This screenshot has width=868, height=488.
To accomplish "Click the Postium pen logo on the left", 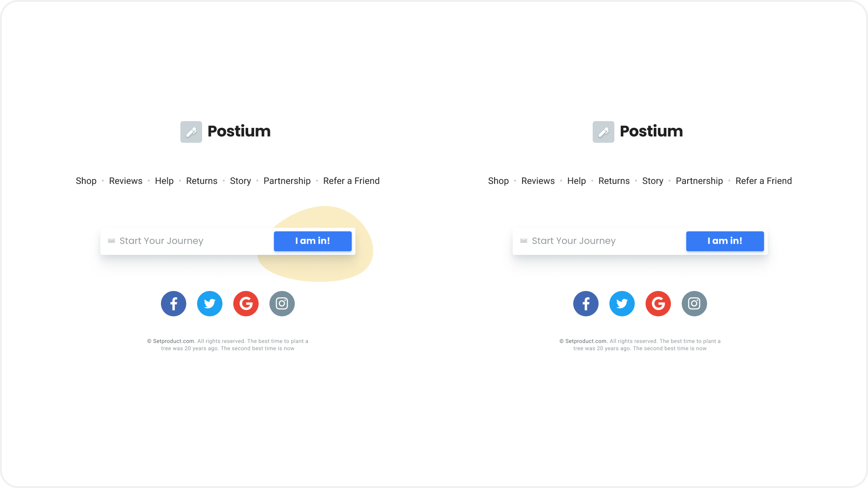I will tap(191, 131).
